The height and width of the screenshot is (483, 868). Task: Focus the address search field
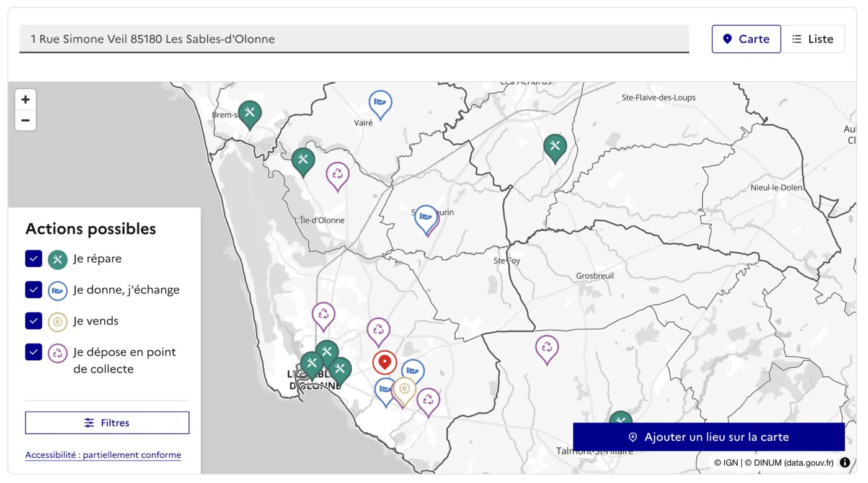coord(354,39)
